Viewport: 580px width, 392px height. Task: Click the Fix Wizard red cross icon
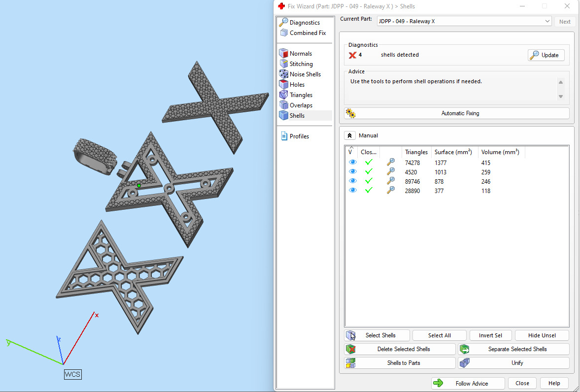point(281,6)
